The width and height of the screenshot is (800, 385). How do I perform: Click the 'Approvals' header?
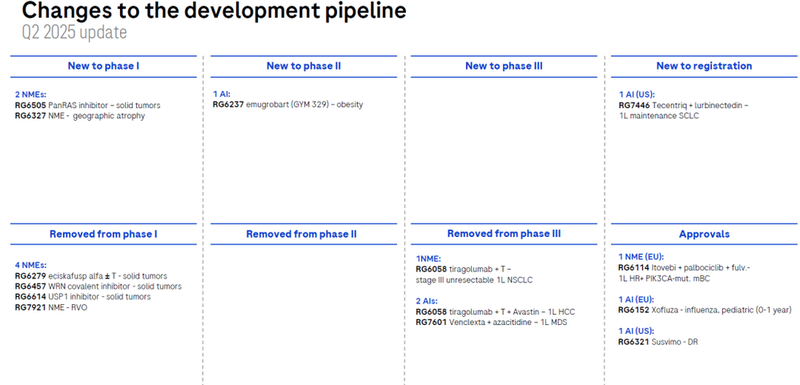coord(704,235)
